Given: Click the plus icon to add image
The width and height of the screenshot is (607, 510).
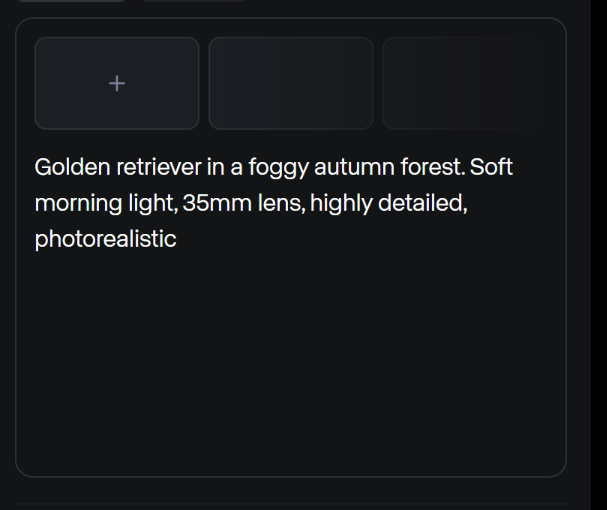Looking at the screenshot, I should pyautogui.click(x=117, y=84).
